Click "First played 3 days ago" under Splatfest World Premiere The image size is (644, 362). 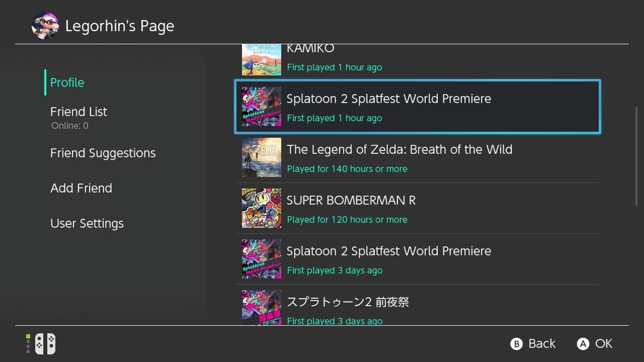335,270
